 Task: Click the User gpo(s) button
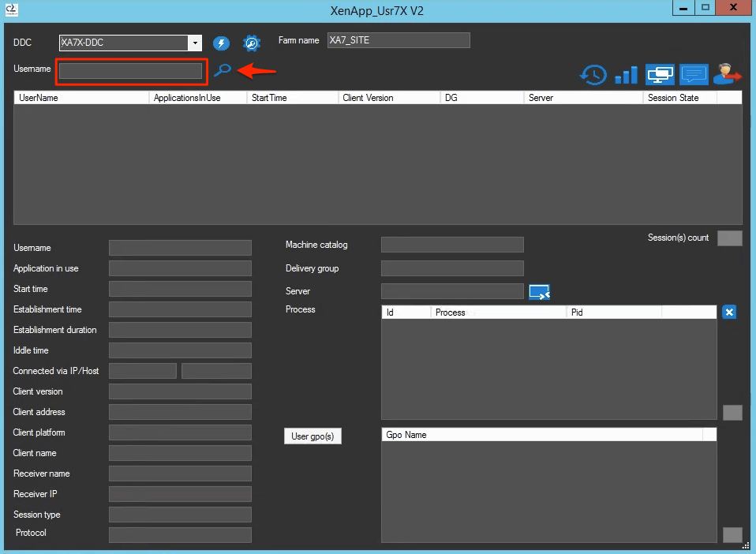pyautogui.click(x=313, y=436)
